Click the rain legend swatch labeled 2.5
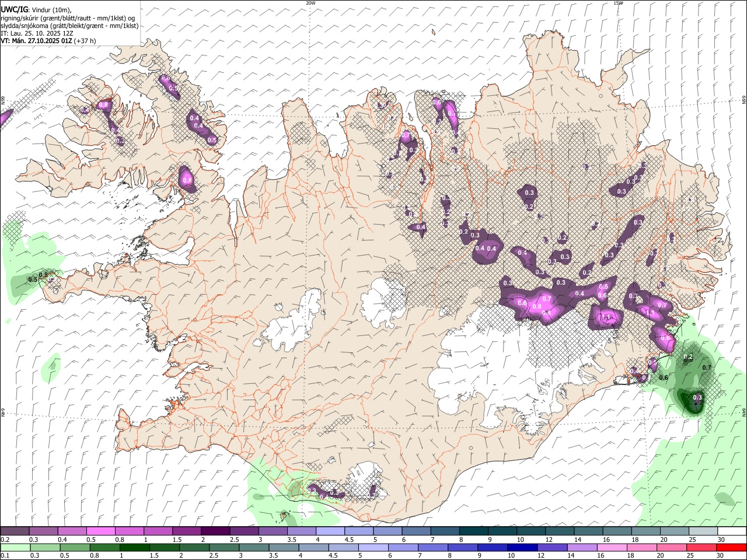The height and width of the screenshot is (560, 747). [x=224, y=548]
